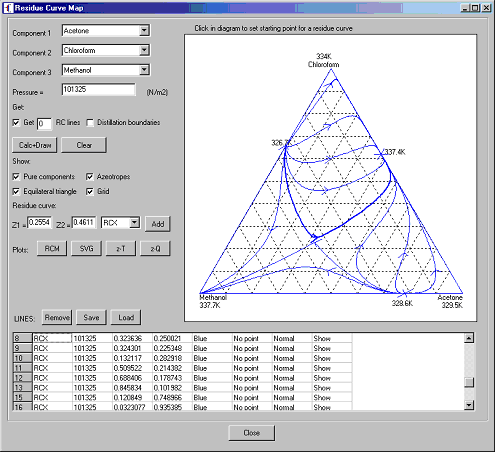Toggle the Get RC lines checkbox
Image resolution: width=495 pixels, height=452 pixels.
tap(16, 122)
